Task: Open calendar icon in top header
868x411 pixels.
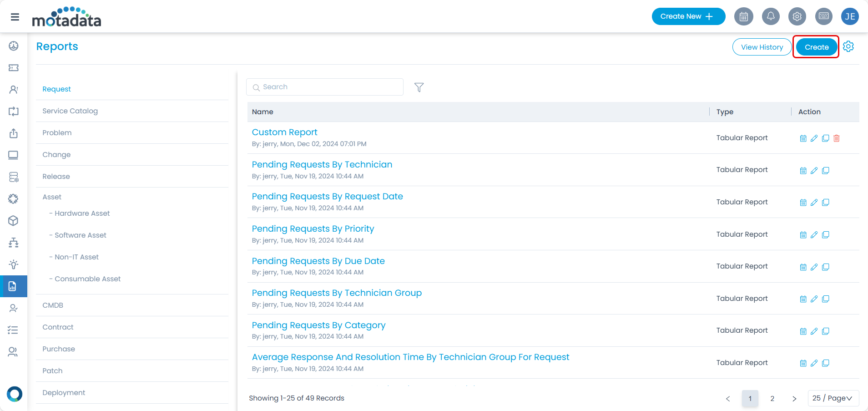Action: (x=743, y=16)
